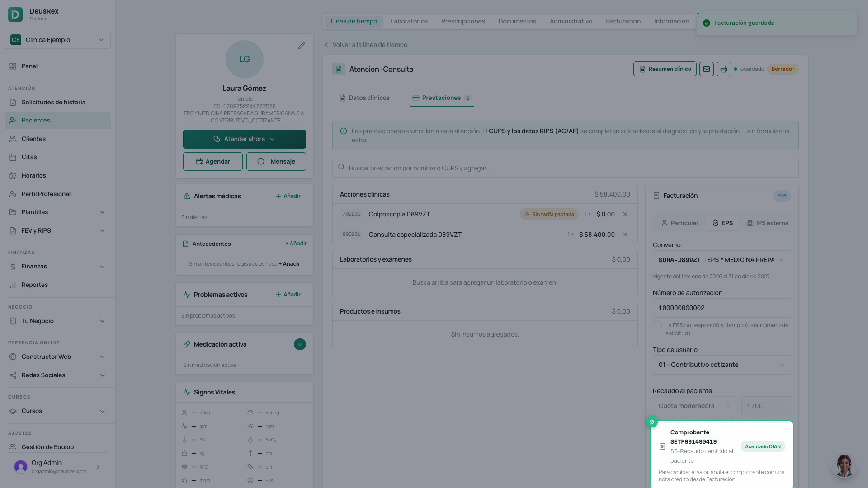Expand the Atender ahora dropdown arrow
Viewport: 868px width, 488px height.
point(272,139)
